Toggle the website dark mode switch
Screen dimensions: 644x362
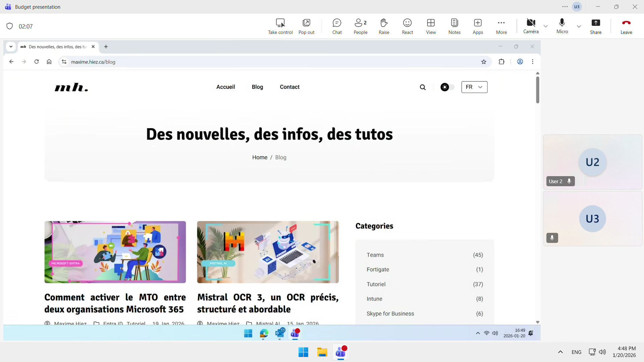447,87
